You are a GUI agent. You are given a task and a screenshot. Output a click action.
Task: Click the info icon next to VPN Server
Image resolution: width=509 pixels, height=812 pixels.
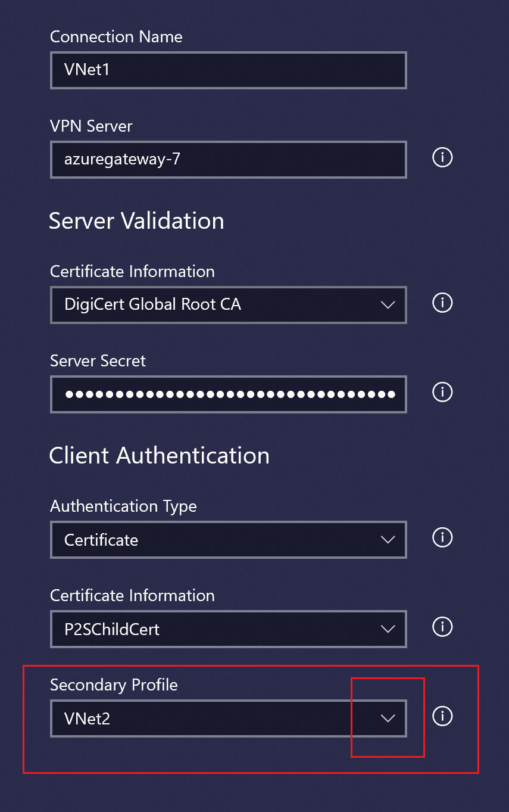tap(442, 158)
